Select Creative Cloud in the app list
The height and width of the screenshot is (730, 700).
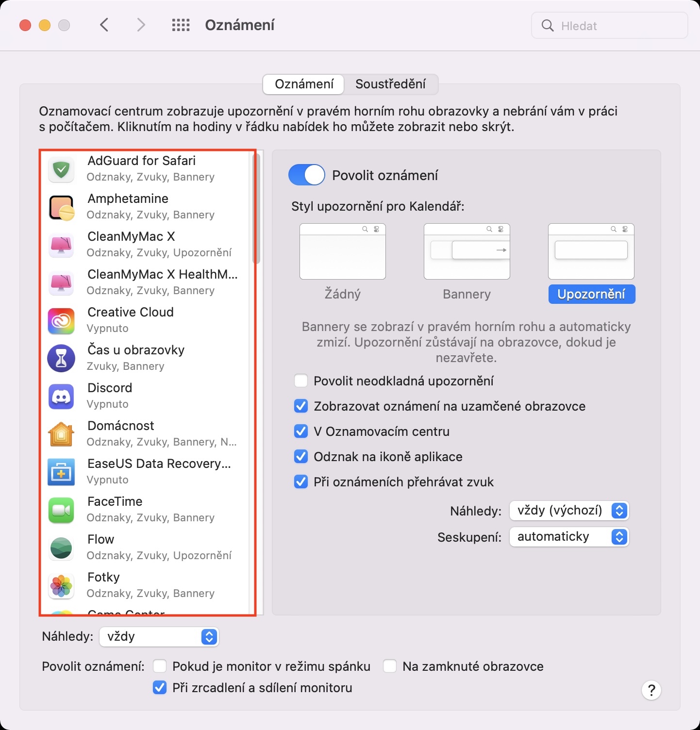coord(145,321)
